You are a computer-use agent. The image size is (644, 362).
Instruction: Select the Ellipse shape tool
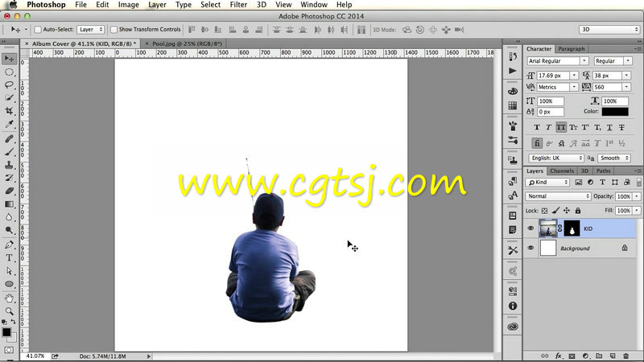[x=9, y=284]
